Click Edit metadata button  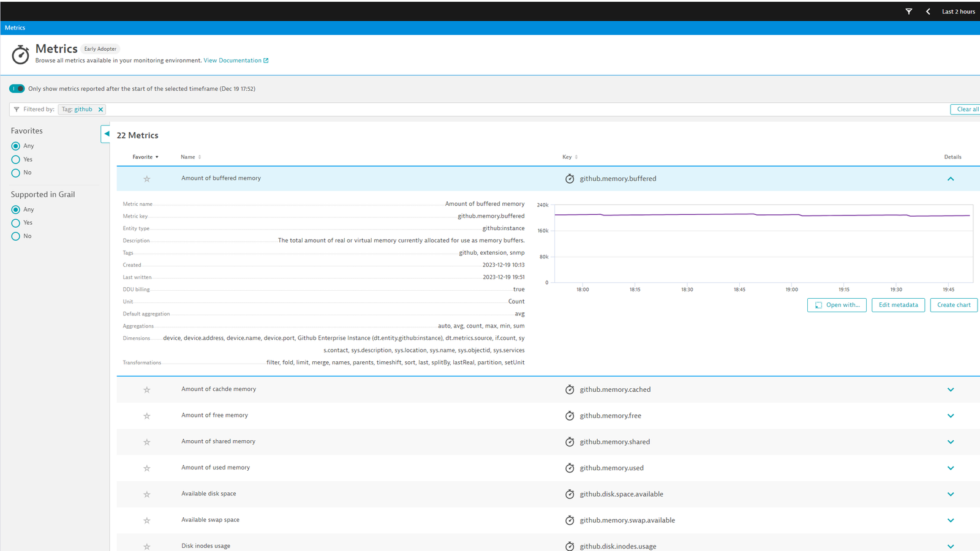[x=899, y=305]
